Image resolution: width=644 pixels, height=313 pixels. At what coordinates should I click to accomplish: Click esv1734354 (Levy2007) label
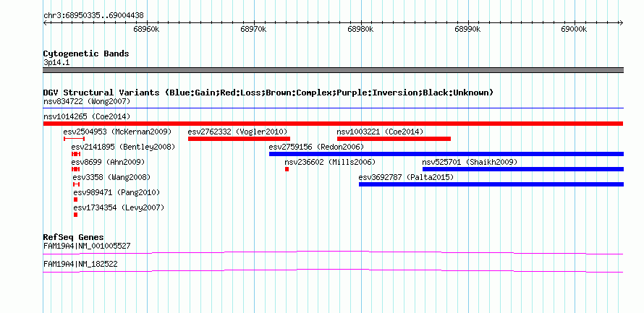click(119, 207)
